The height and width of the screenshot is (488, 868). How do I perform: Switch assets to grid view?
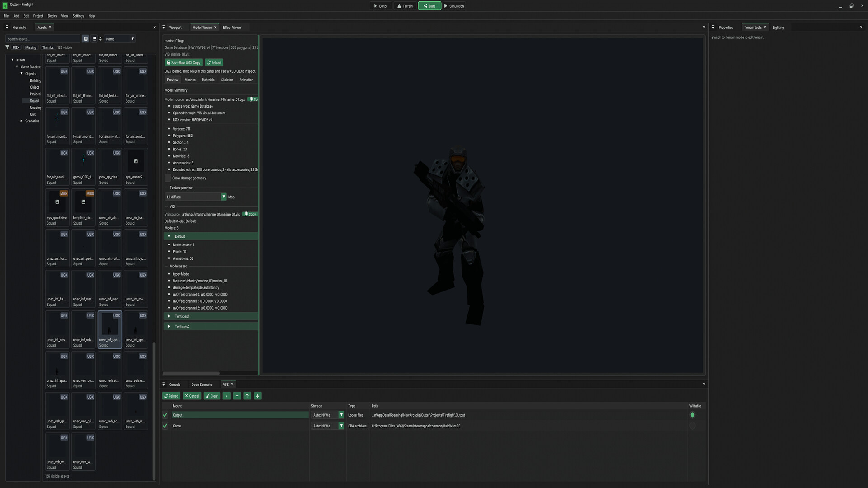pos(85,39)
